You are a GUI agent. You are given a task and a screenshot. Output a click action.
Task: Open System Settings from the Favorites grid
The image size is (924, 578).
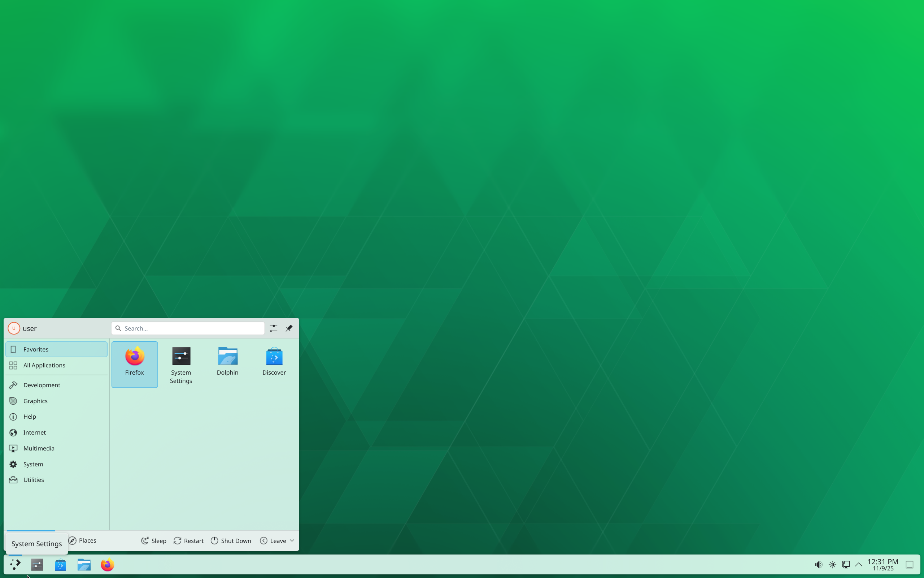click(181, 364)
